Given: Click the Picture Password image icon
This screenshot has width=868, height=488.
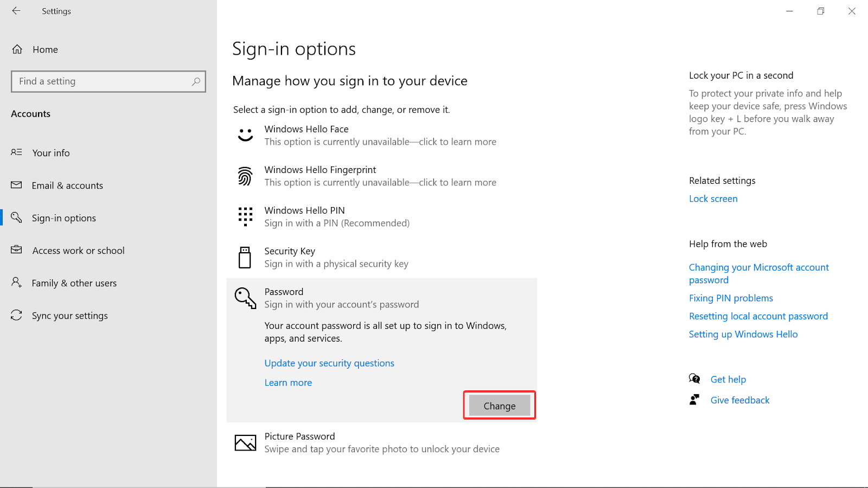Looking at the screenshot, I should 245,442.
